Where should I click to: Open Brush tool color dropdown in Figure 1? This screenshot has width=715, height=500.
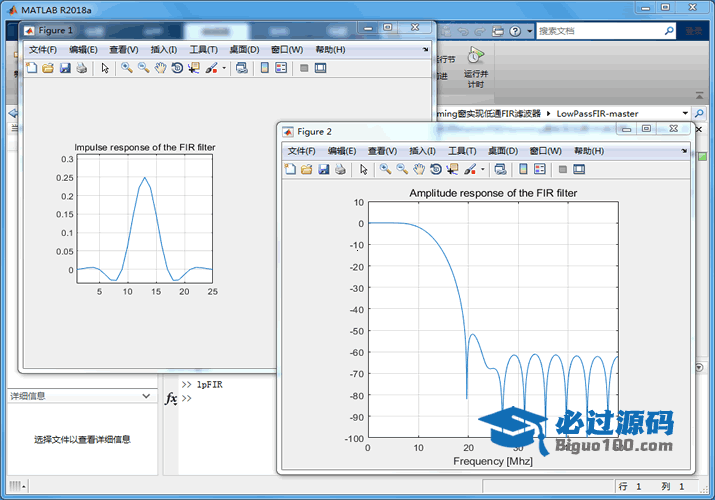click(x=224, y=68)
